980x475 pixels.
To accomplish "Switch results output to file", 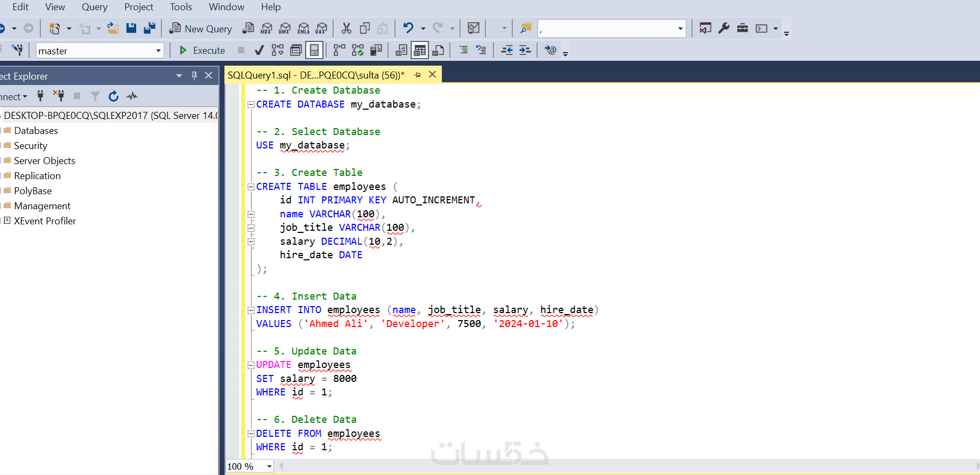I will click(x=439, y=51).
